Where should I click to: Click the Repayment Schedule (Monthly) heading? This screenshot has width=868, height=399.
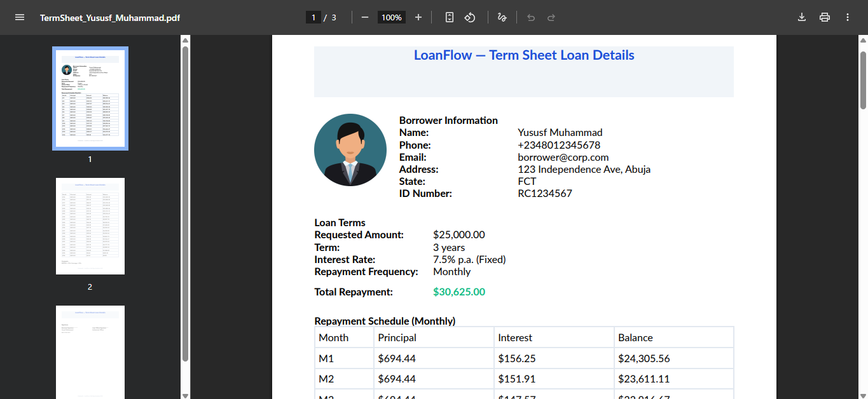pyautogui.click(x=385, y=321)
